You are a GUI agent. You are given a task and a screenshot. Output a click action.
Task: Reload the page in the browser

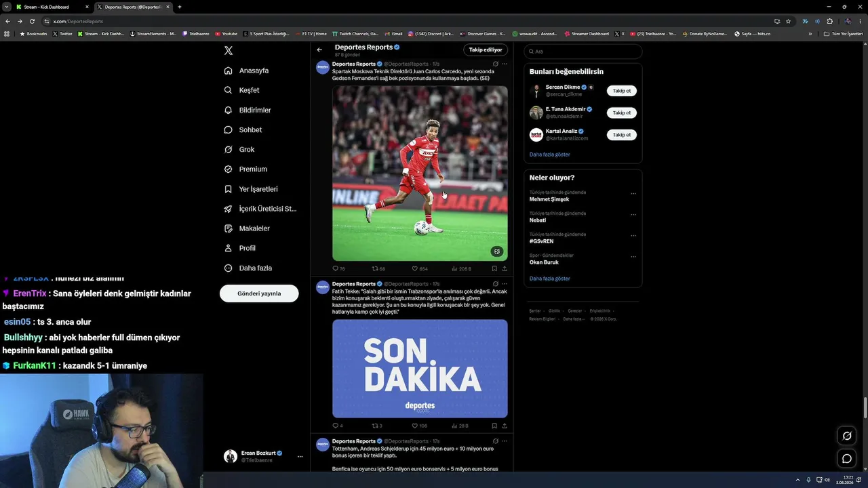click(x=32, y=21)
